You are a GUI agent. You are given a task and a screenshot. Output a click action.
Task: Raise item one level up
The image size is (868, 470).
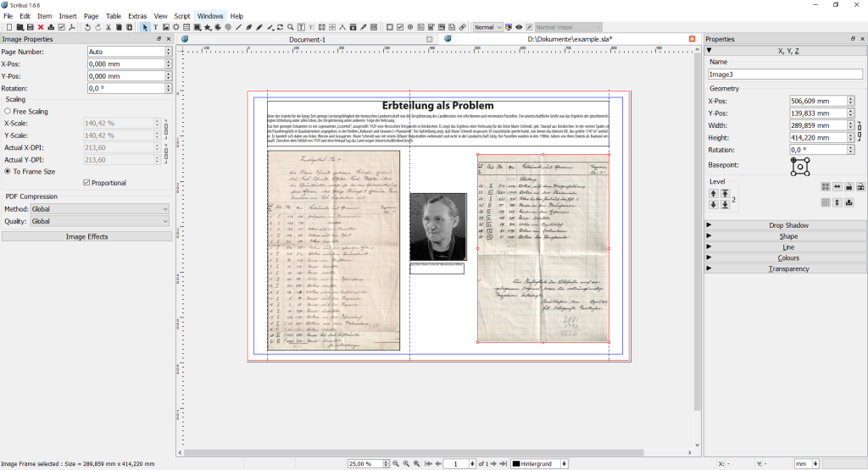(x=714, y=194)
